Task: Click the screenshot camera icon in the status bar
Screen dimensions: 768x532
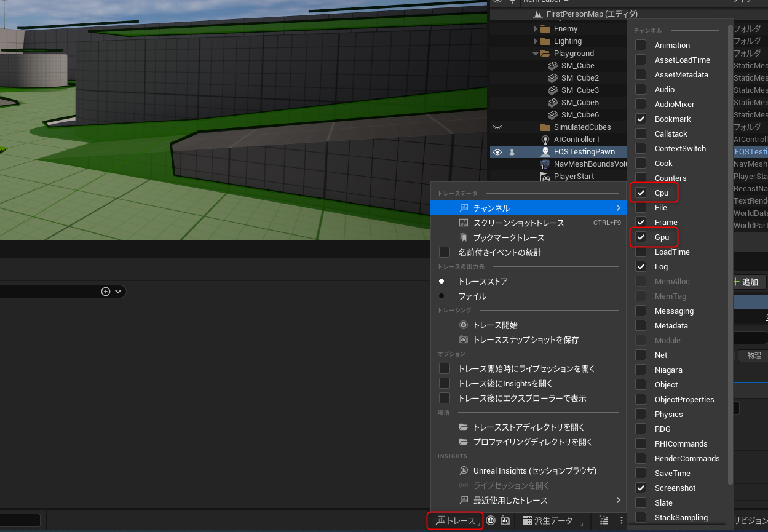Action: coord(505,520)
